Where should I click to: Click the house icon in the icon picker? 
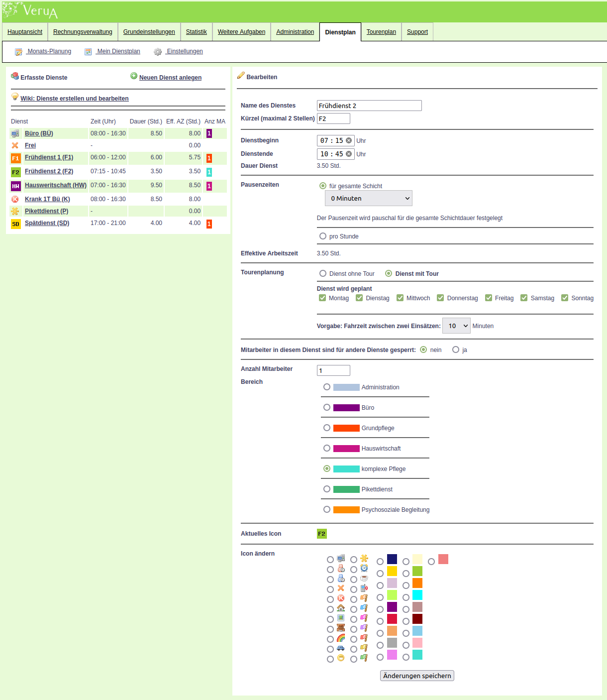point(341,608)
